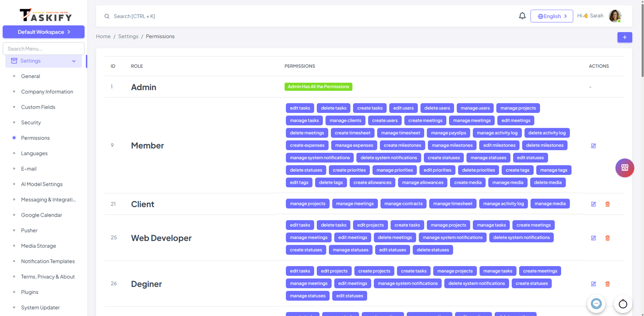The image size is (644, 316).
Task: Click the Taskify logo
Action: click(45, 15)
